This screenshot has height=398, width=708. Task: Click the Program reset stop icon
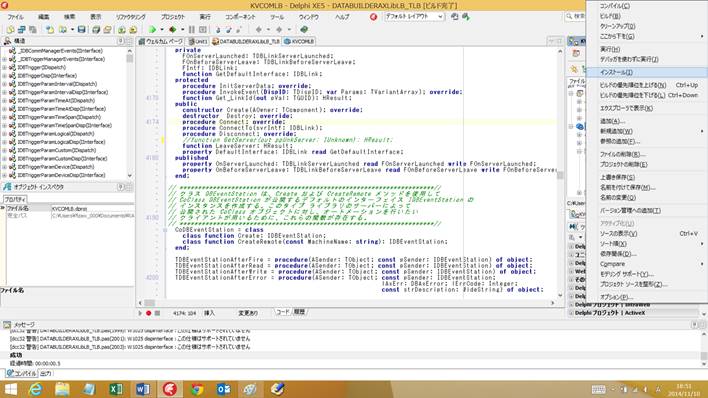(203, 29)
